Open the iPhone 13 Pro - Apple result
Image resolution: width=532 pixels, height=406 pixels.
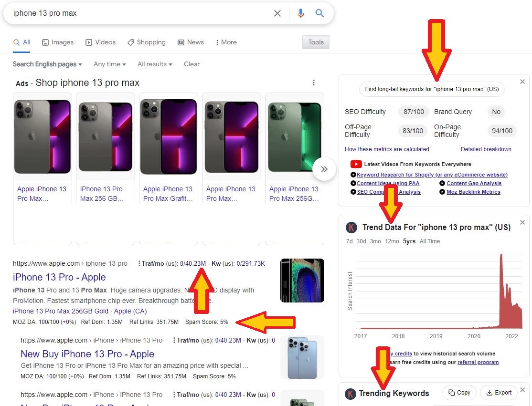59,277
